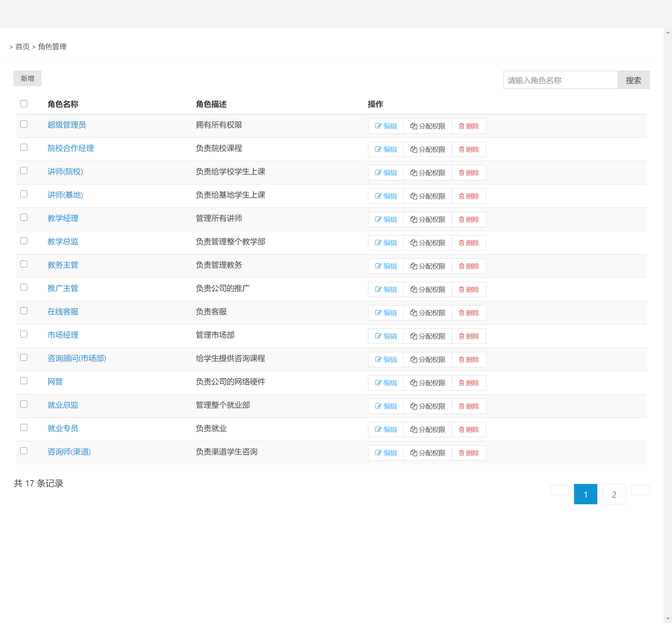
Task: Edit the 网管 role
Action: click(386, 383)
